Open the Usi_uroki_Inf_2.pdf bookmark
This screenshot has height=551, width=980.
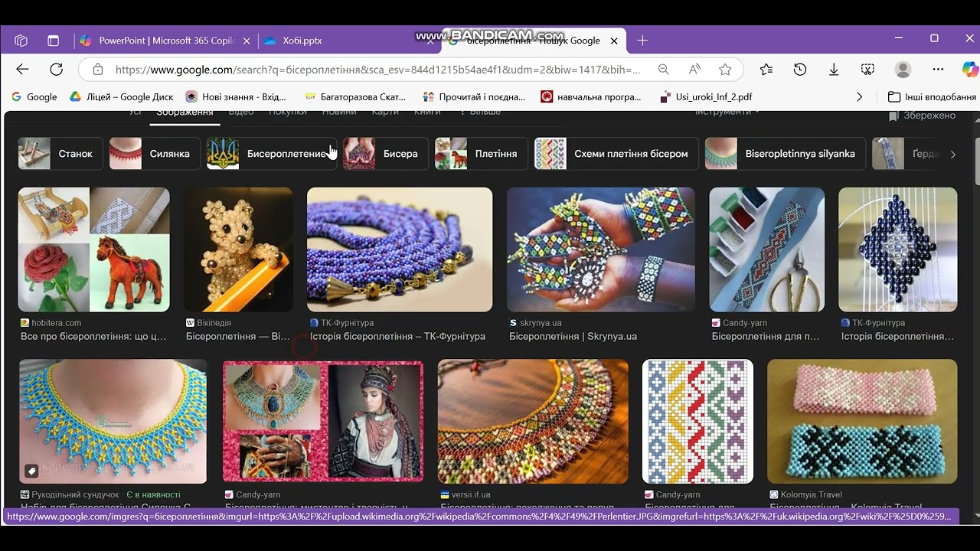(706, 97)
